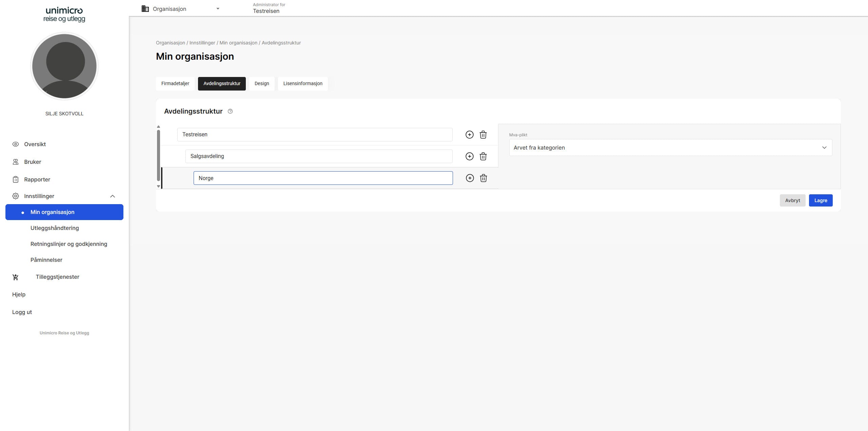Open help icon next to Avdelingsstruktur heading

point(230,111)
